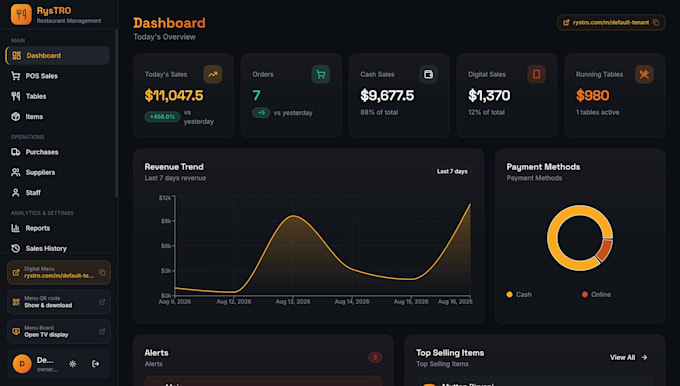This screenshot has width=680, height=386.
Task: Click the Orders shopping cart icon
Action: pos(320,74)
